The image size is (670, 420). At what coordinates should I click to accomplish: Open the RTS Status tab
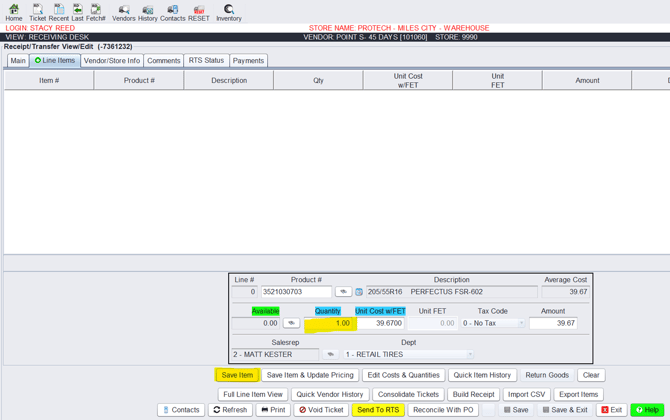point(206,61)
